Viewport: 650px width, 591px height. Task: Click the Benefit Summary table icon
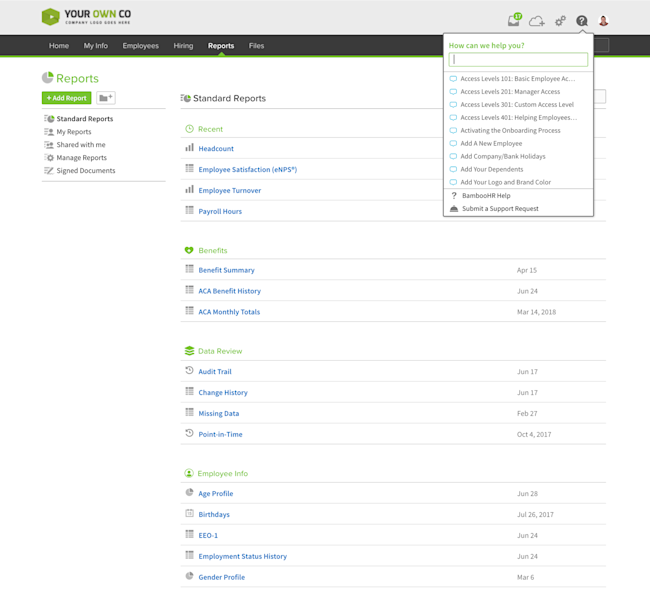(189, 269)
